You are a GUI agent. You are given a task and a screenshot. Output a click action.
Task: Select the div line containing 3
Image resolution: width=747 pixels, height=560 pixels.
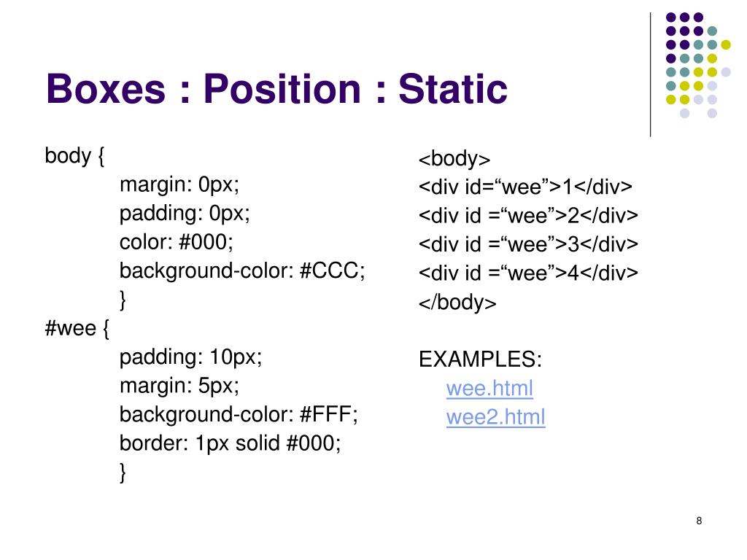coord(528,244)
